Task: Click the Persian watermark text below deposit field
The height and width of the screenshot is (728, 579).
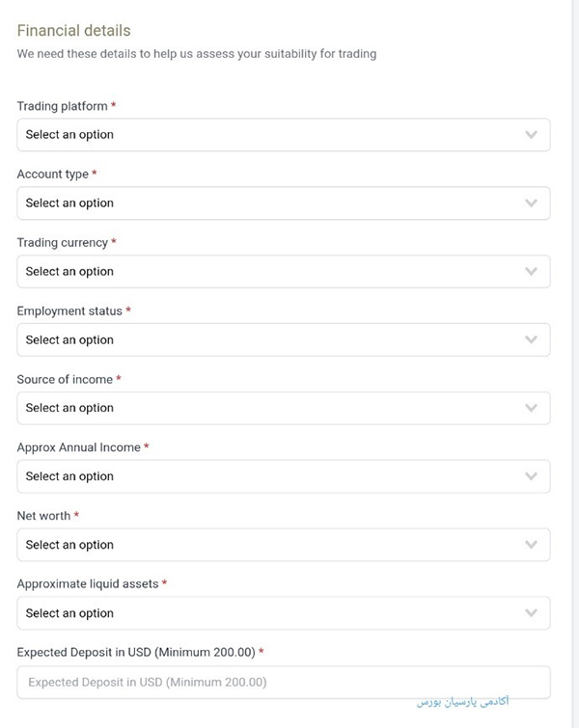Action: [462, 702]
